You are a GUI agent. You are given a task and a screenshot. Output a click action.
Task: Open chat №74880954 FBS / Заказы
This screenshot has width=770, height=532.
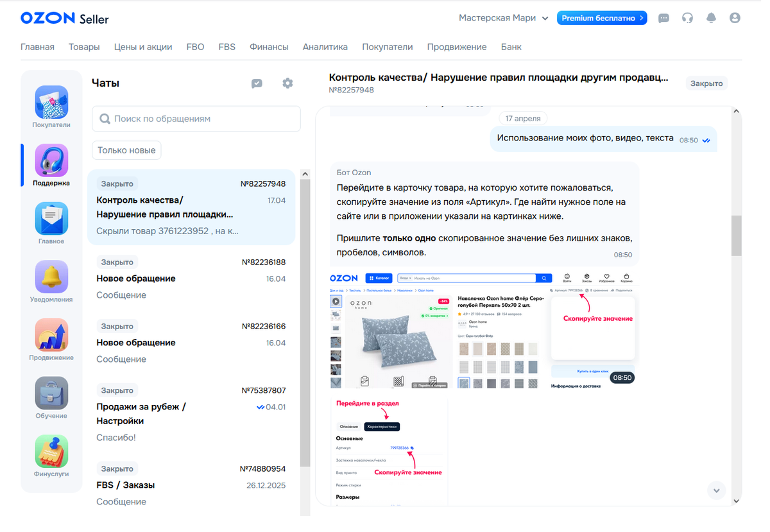click(x=191, y=485)
